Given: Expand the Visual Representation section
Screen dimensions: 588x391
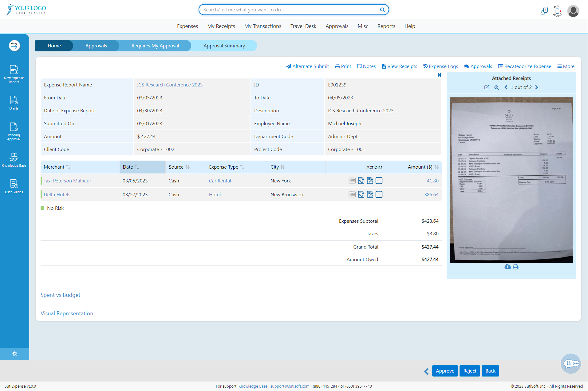Looking at the screenshot, I should (67, 313).
